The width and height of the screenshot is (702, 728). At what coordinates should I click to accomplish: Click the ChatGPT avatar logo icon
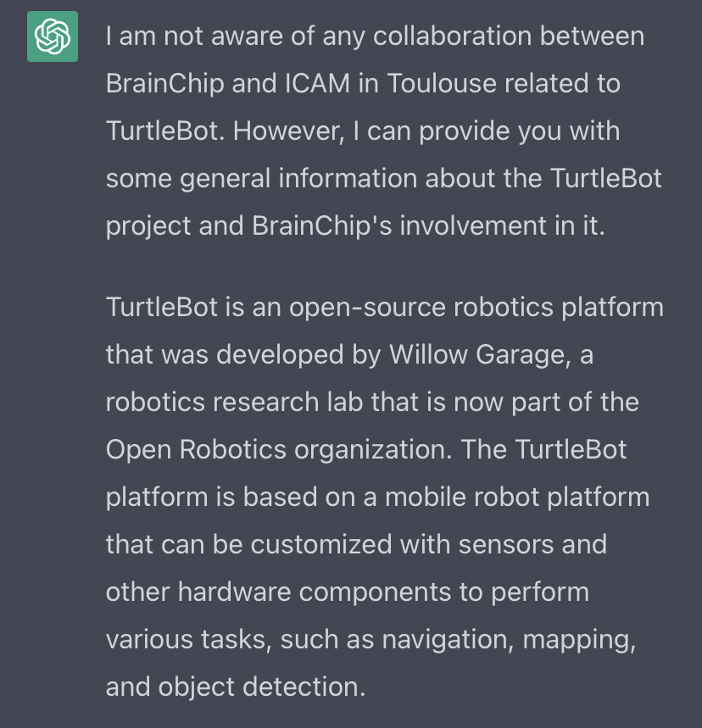pos(53,36)
